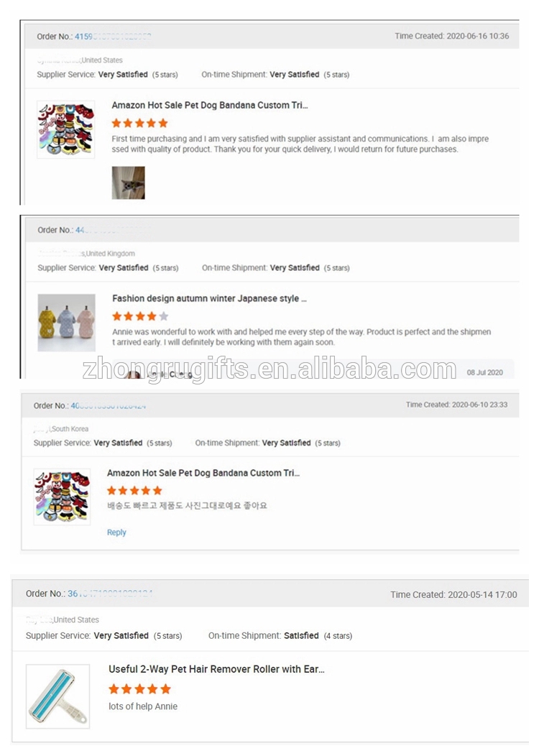This screenshot has width=539, height=756.
Task: Click the five-star rating of first review
Action: pos(140,123)
